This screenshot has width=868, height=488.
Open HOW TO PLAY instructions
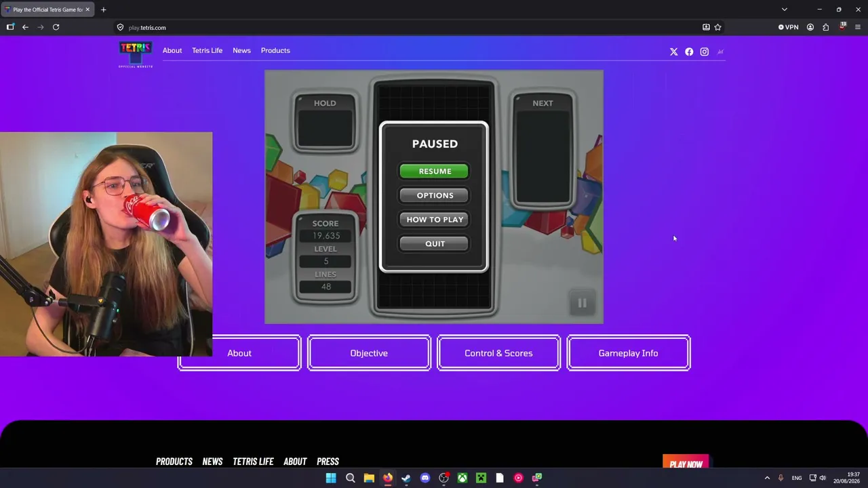click(435, 220)
